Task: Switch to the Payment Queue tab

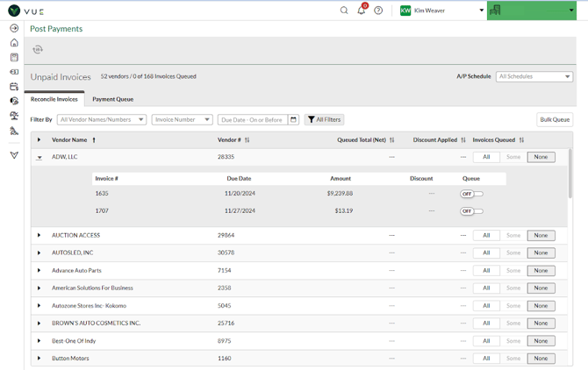Action: 112,99
